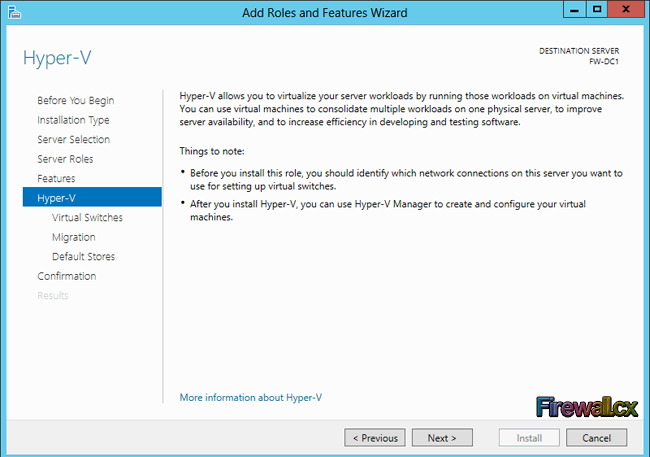Open the Features step
This screenshot has height=457, width=650.
[56, 178]
